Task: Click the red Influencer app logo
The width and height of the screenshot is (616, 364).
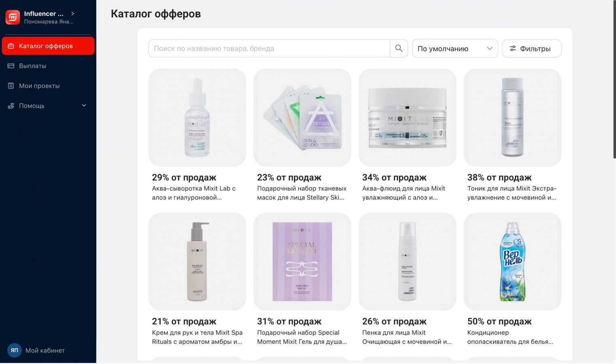Action: pos(13,17)
